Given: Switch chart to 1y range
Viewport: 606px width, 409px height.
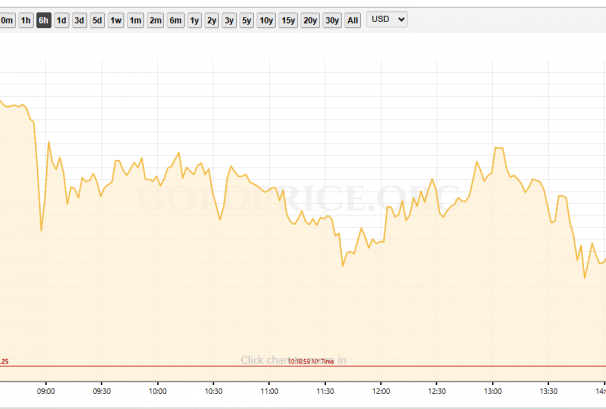Looking at the screenshot, I should click(194, 20).
